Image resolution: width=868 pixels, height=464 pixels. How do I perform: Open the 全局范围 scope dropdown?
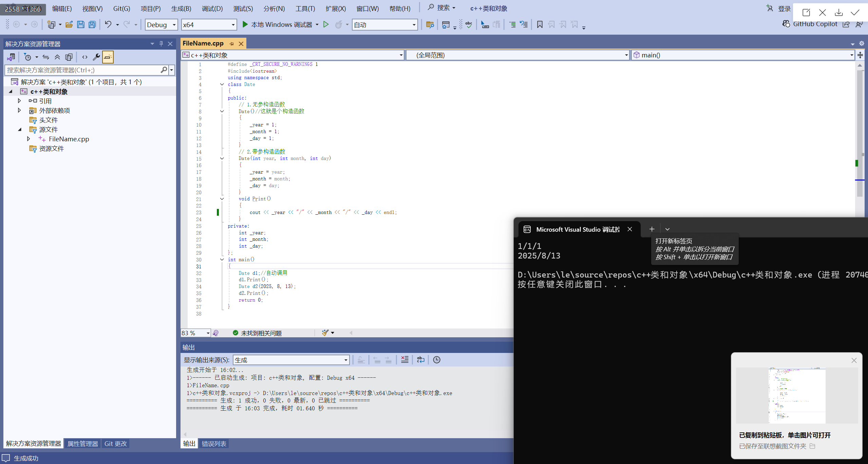point(517,55)
